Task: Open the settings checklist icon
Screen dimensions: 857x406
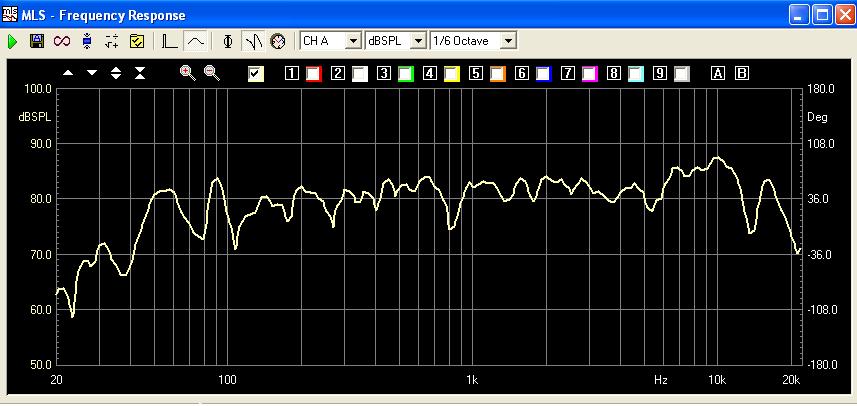Action: [137, 41]
